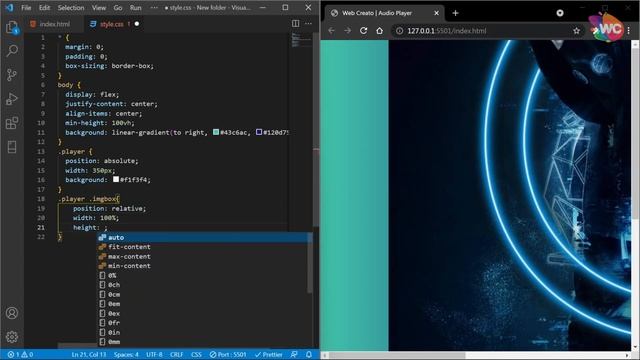
Task: Click the #f1f3f4 color swatch in code
Action: tap(116, 179)
